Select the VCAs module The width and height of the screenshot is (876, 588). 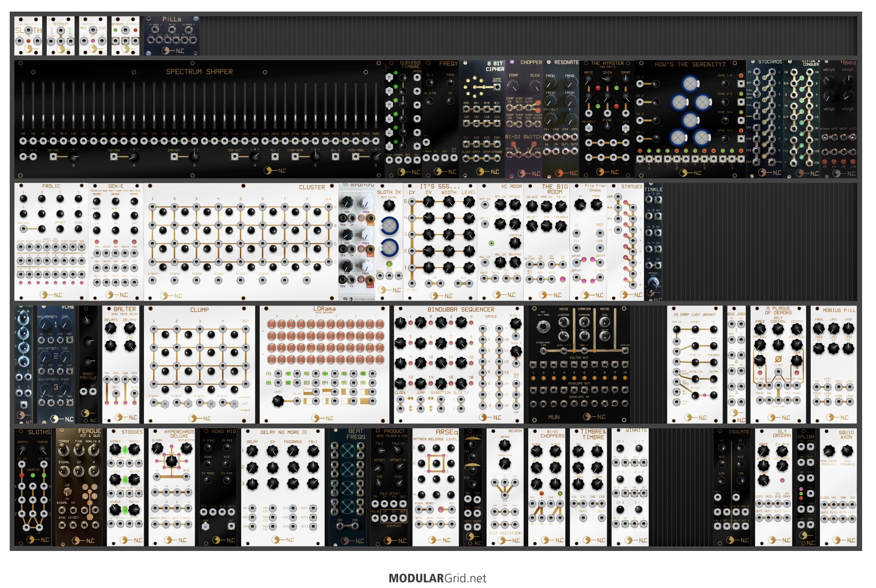pos(56,364)
